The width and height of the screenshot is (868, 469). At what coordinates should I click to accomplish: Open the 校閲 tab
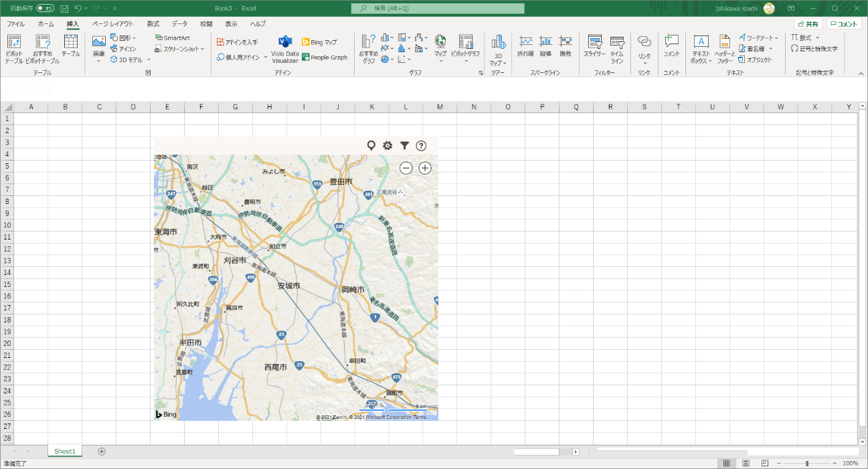(206, 23)
